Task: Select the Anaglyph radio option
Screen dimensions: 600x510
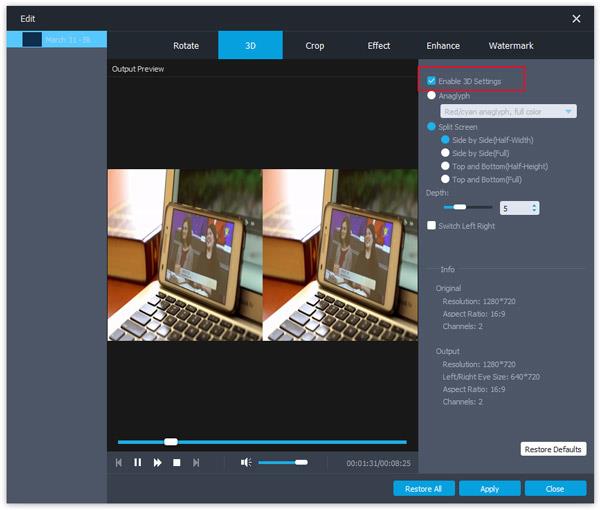Action: [x=431, y=95]
